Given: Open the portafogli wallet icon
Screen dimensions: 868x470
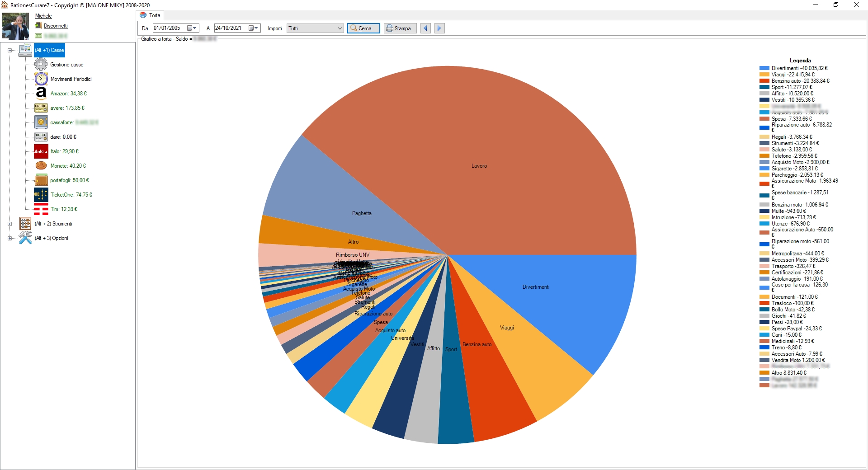Looking at the screenshot, I should pyautogui.click(x=41, y=180).
